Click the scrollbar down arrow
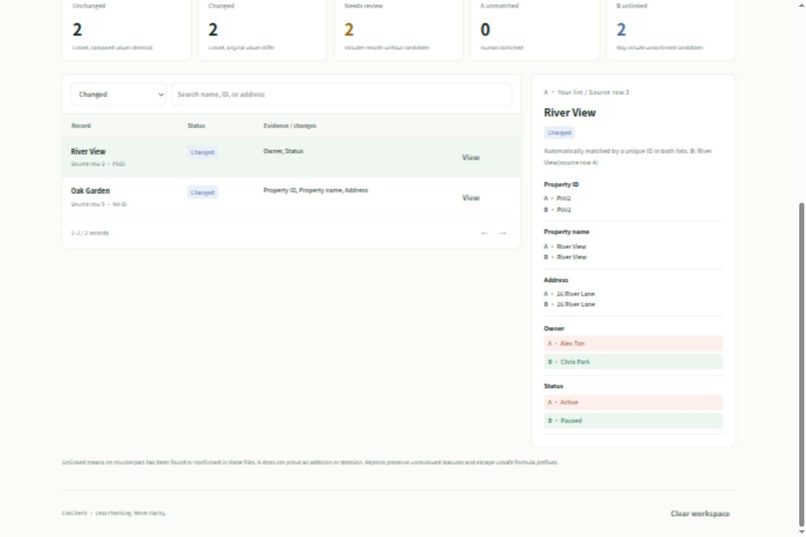806x537 pixels. (x=801, y=532)
